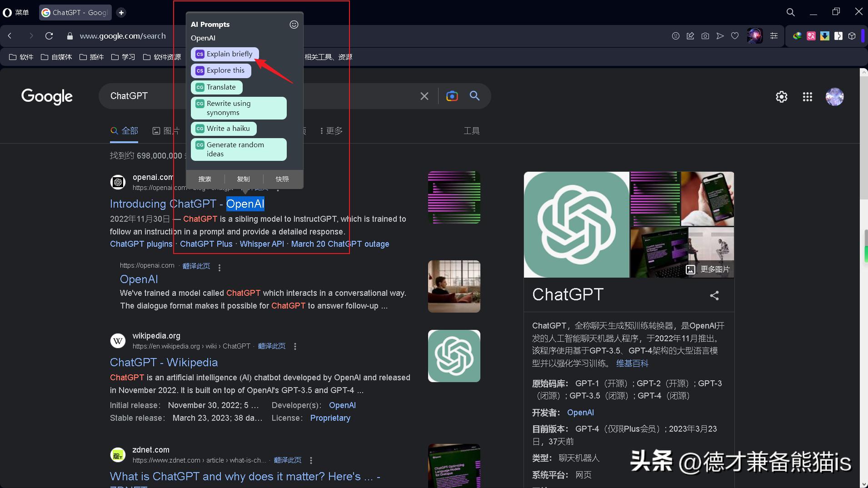The width and height of the screenshot is (868, 488).
Task: Click the smiley feedback icon in AI Prompts
Action: [294, 25]
